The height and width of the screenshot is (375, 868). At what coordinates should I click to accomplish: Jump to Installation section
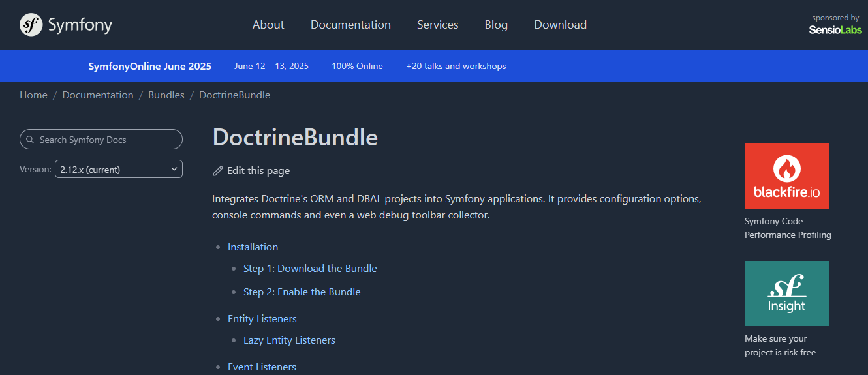pyautogui.click(x=253, y=247)
